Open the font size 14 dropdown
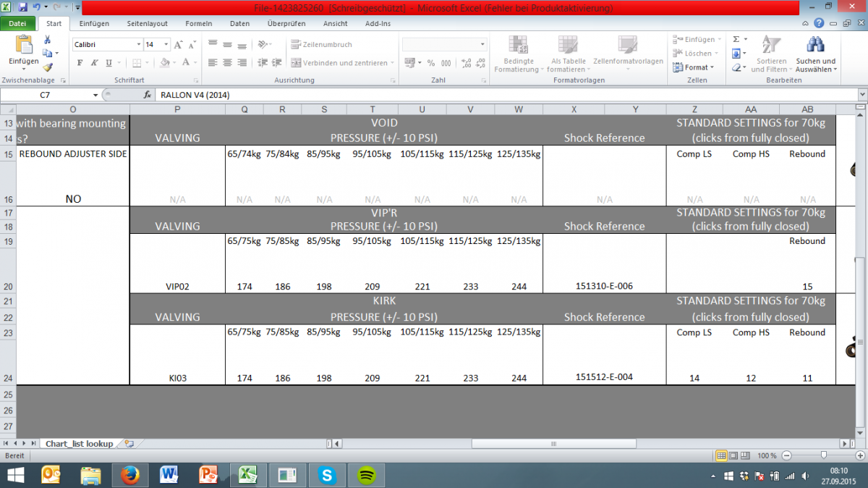The height and width of the screenshot is (488, 868). (166, 45)
